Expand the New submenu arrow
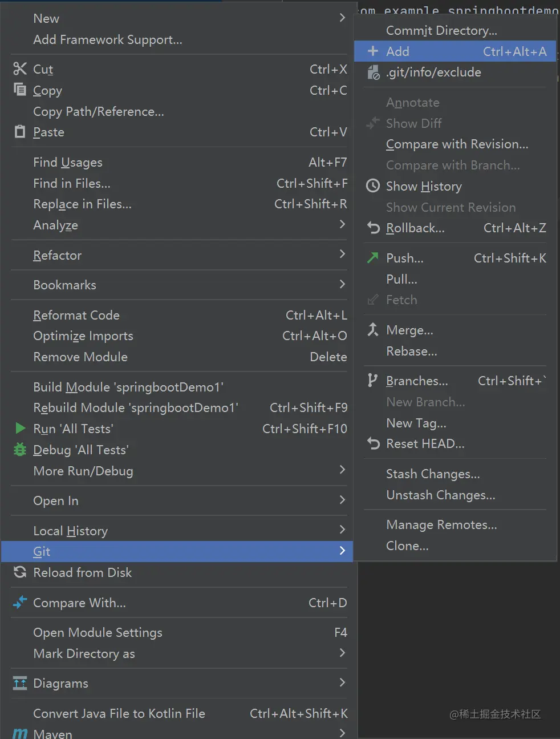Viewport: 560px width, 739px height. point(342,18)
